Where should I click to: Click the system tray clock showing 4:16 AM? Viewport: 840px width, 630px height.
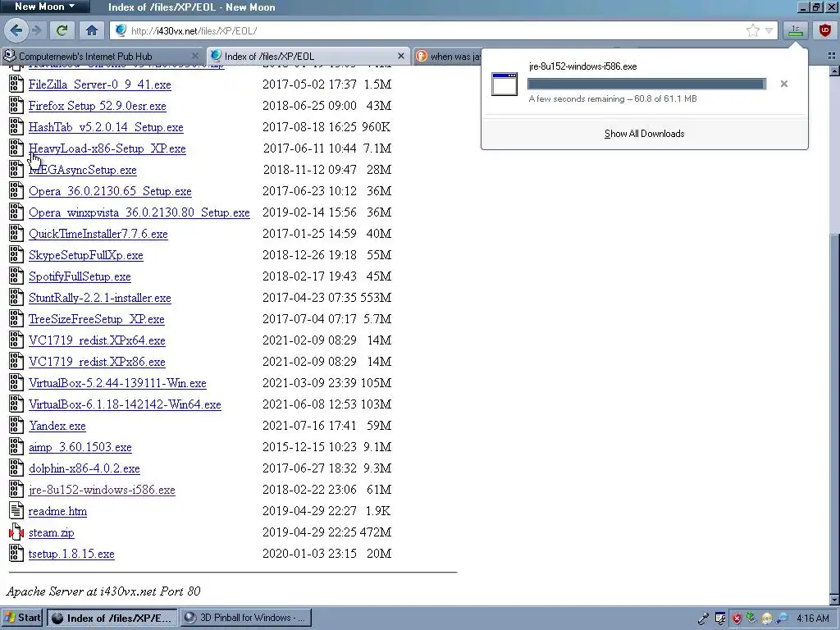(813, 619)
